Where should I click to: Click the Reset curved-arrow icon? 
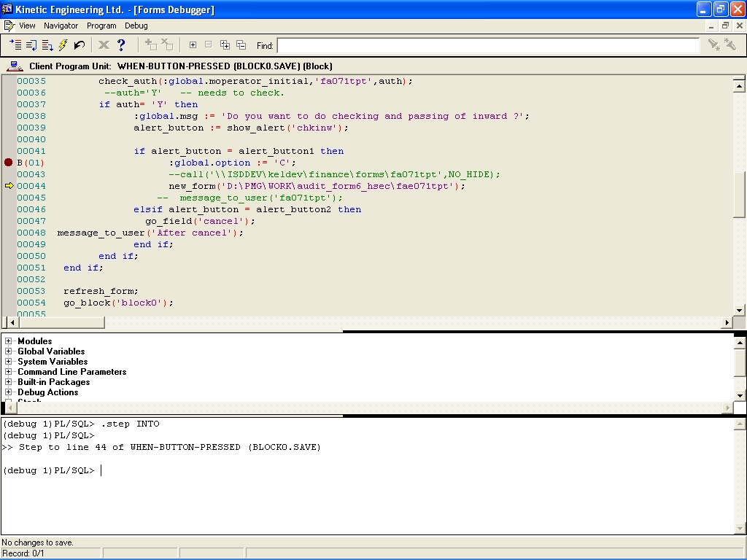tap(80, 45)
